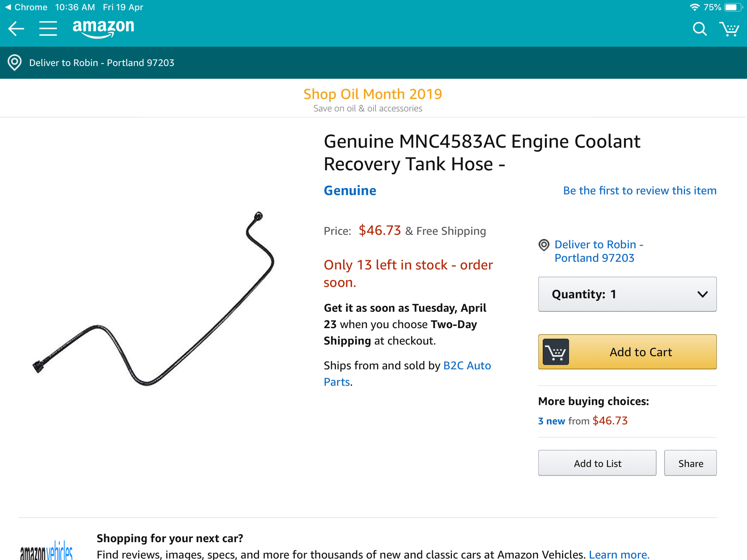The image size is (747, 560).
Task: Click the cart icon on Add to Cart
Action: point(556,352)
